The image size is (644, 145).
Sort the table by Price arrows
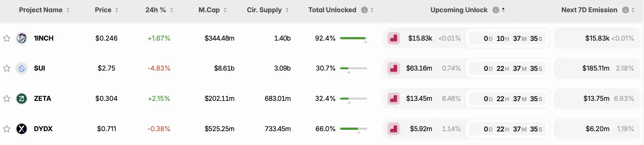(x=117, y=10)
